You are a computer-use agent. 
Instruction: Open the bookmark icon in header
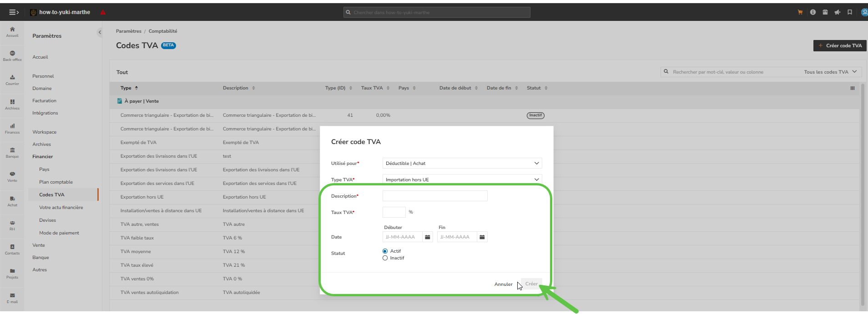click(850, 12)
